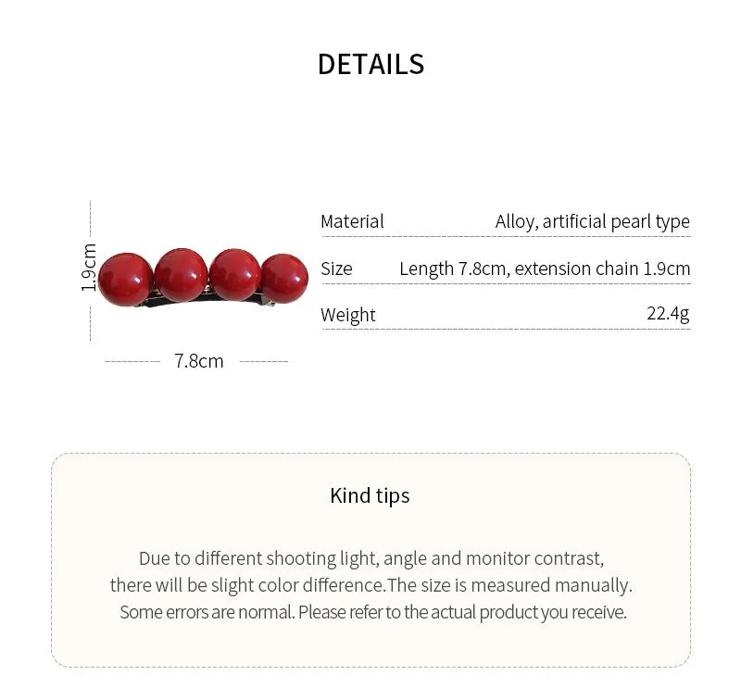This screenshot has height=700, width=741.
Task: Click the vertical dashed measurement line beside 1.9cm
Action: (x=90, y=222)
